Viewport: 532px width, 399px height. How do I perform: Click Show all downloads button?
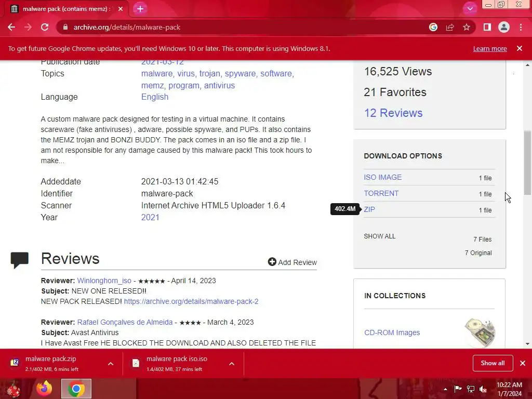[x=493, y=363]
